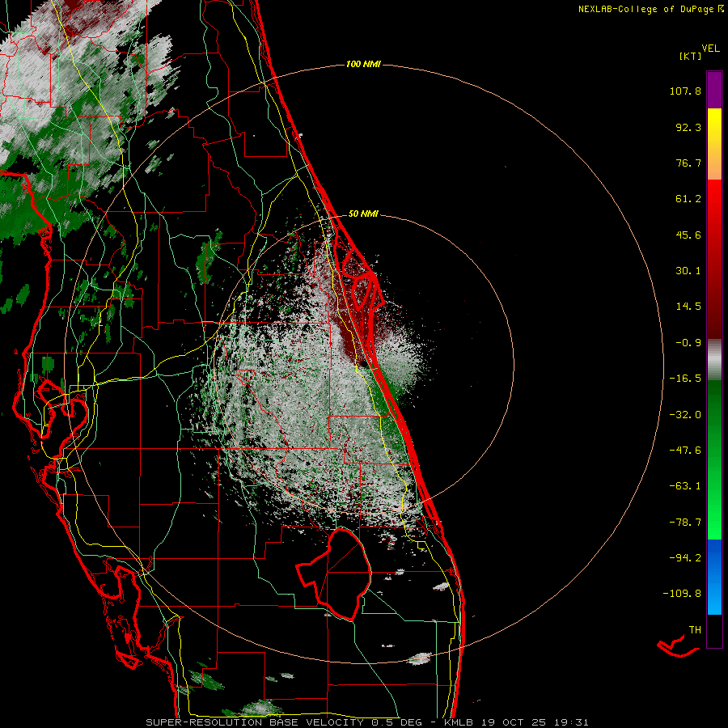Viewport: 728px width, 728px height.
Task: Click the Super-Resolution Base Velocity caption
Action: (367, 722)
